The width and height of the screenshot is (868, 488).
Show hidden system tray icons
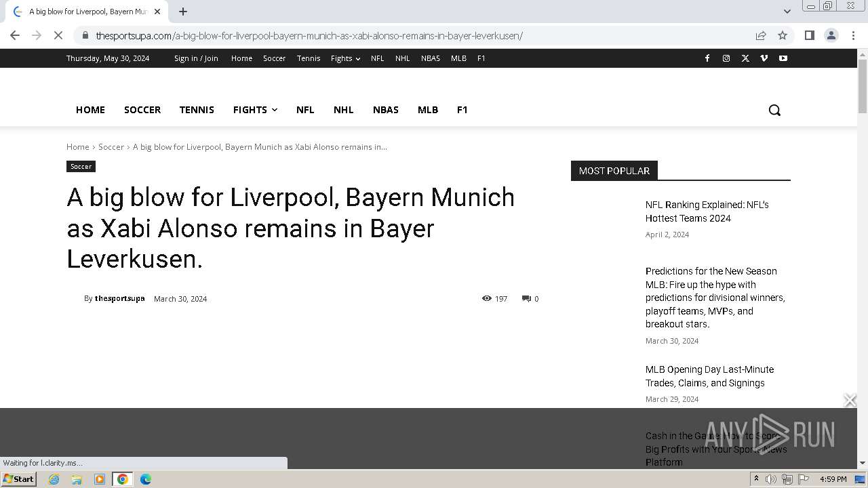[756, 479]
